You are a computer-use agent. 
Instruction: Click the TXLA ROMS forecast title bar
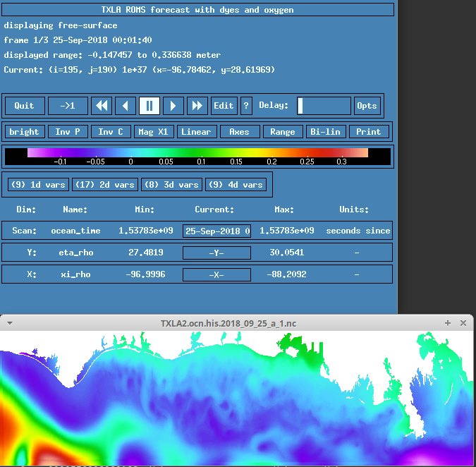pos(197,10)
